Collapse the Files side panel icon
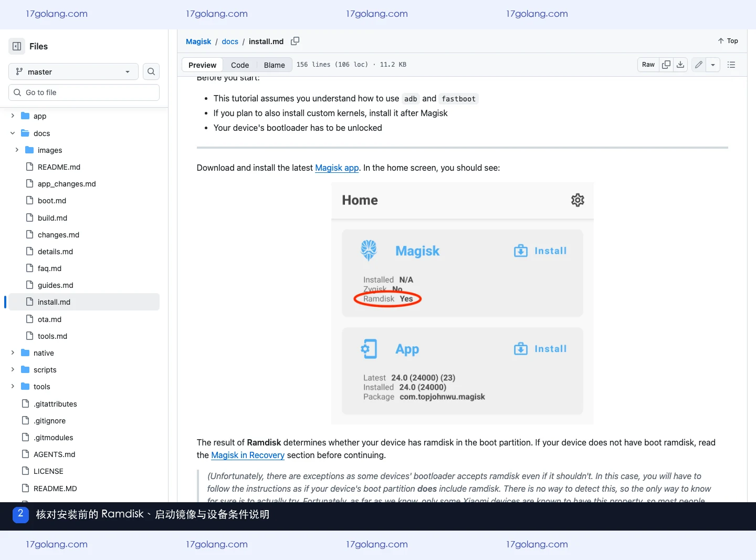 (17, 46)
